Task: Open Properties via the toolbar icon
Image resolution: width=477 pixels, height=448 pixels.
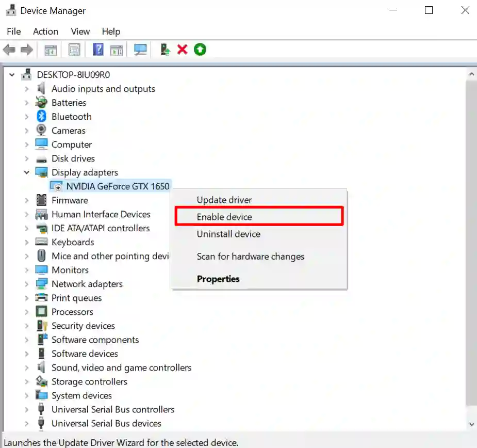Action: [x=74, y=49]
